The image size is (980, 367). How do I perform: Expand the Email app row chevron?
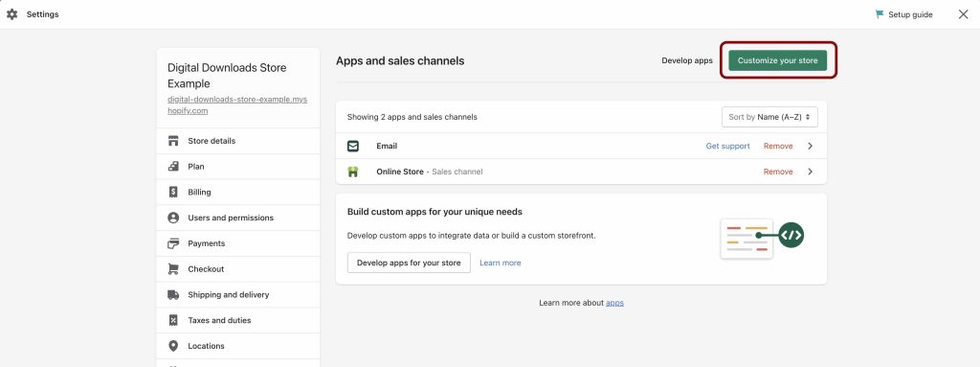pyautogui.click(x=810, y=146)
